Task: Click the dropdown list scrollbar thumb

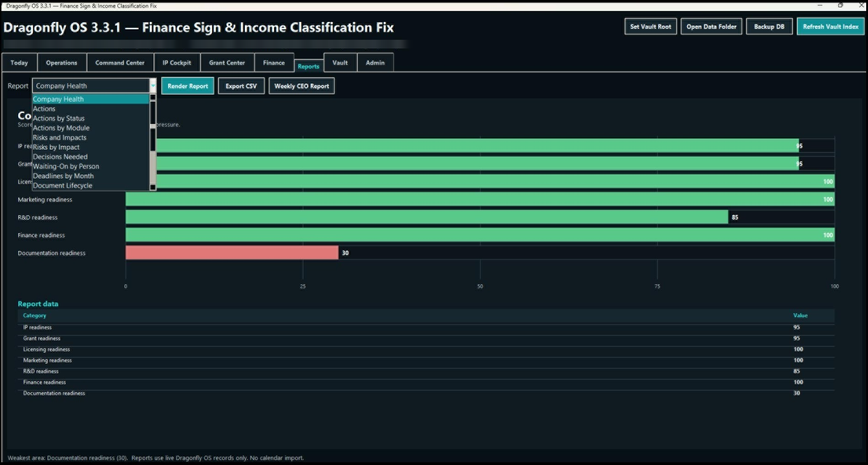Action: click(153, 126)
